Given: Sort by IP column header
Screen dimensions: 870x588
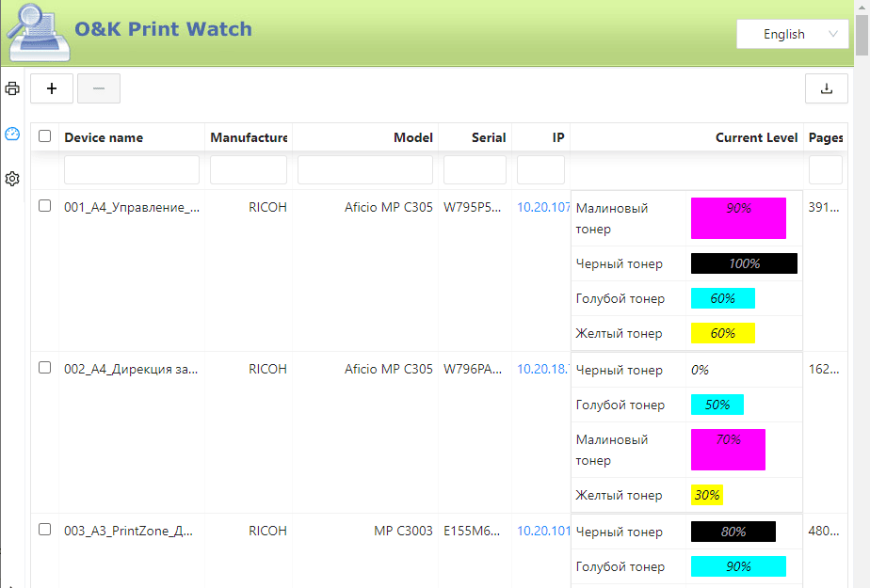Looking at the screenshot, I should point(558,137).
